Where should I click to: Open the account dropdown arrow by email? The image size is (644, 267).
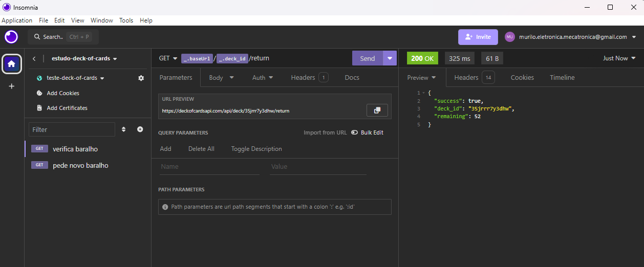pos(634,37)
